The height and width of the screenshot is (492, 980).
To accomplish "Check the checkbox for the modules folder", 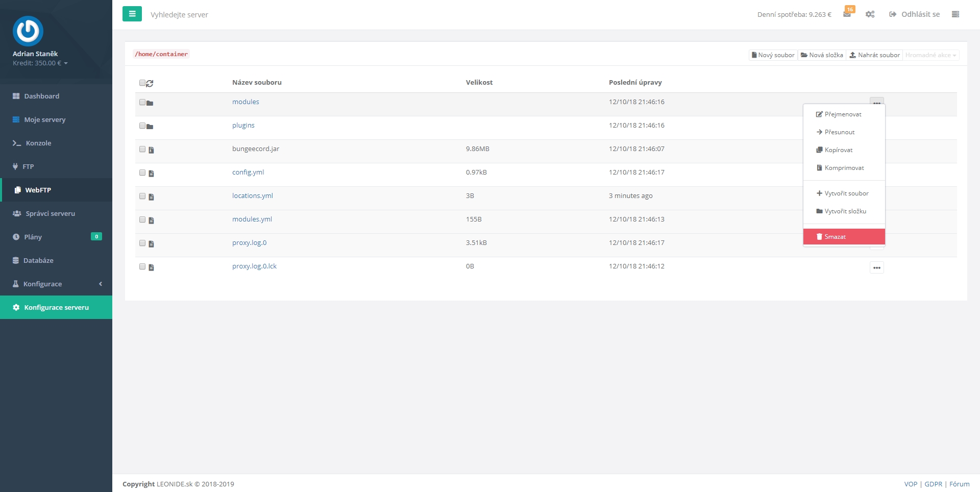I will tap(142, 102).
